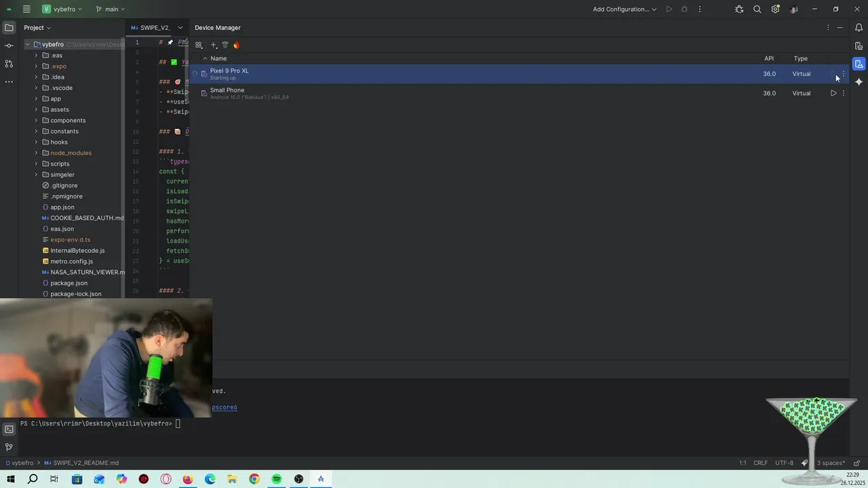Sort devices by the Name column header
Viewport: 868px width, 488px height.
[x=218, y=58]
